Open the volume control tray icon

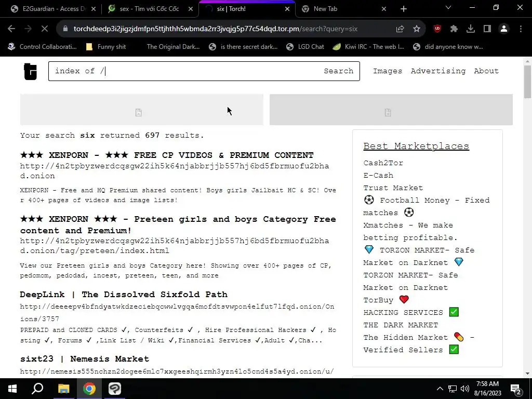pyautogui.click(x=465, y=389)
